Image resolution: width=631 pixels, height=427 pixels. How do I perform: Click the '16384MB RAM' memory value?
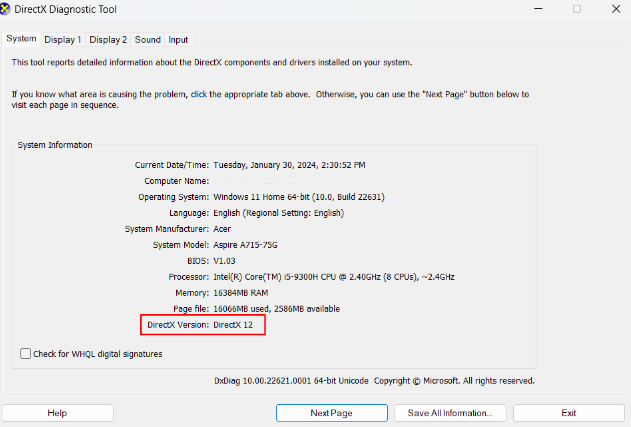241,293
